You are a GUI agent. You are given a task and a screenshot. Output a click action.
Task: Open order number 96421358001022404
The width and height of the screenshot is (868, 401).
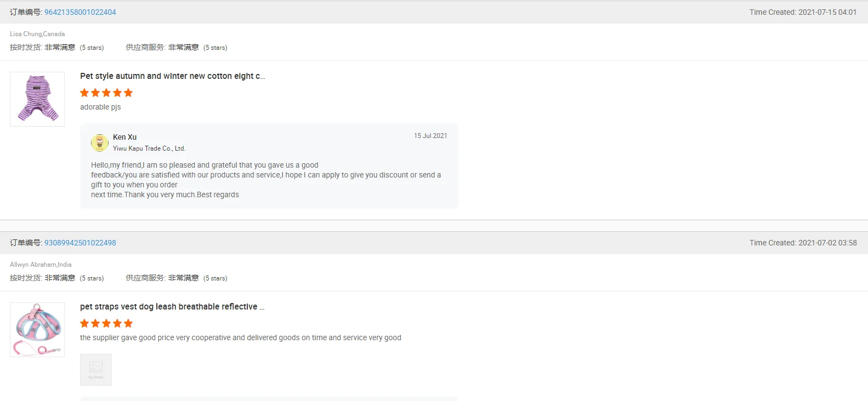tap(80, 12)
